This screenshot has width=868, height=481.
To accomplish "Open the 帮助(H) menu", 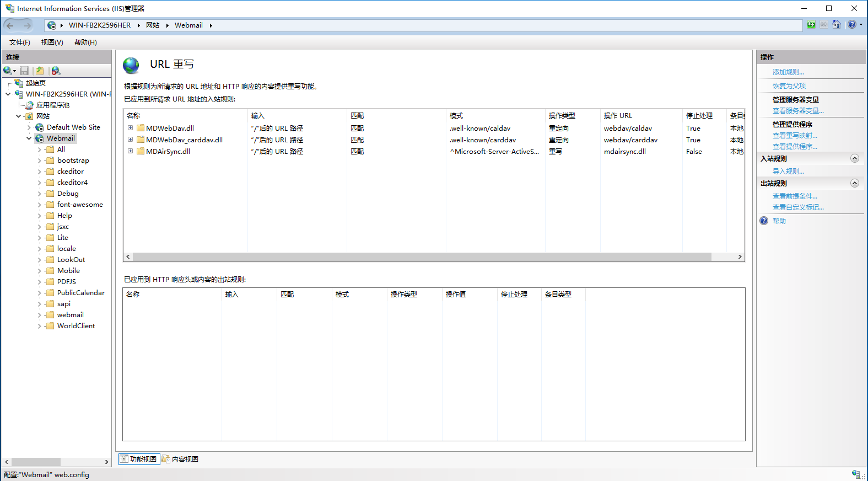I will [x=85, y=42].
